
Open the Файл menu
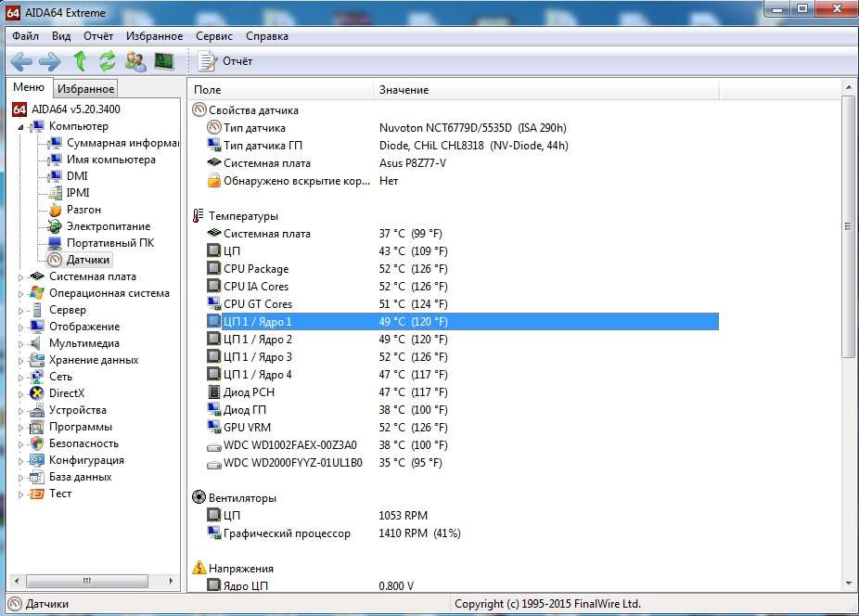pos(25,36)
